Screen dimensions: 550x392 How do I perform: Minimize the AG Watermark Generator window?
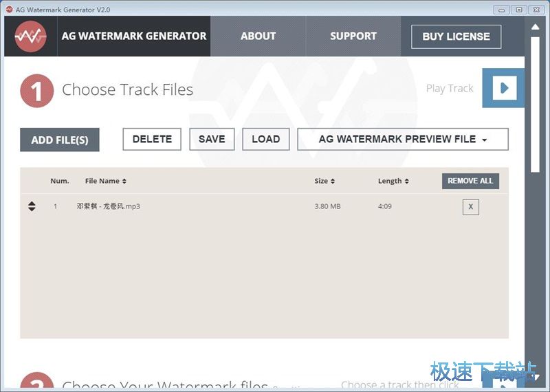(x=502, y=10)
